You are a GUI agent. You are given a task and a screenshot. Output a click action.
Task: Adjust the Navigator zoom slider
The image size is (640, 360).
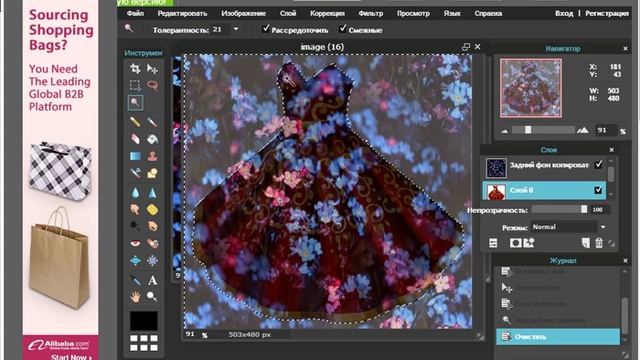point(528,130)
